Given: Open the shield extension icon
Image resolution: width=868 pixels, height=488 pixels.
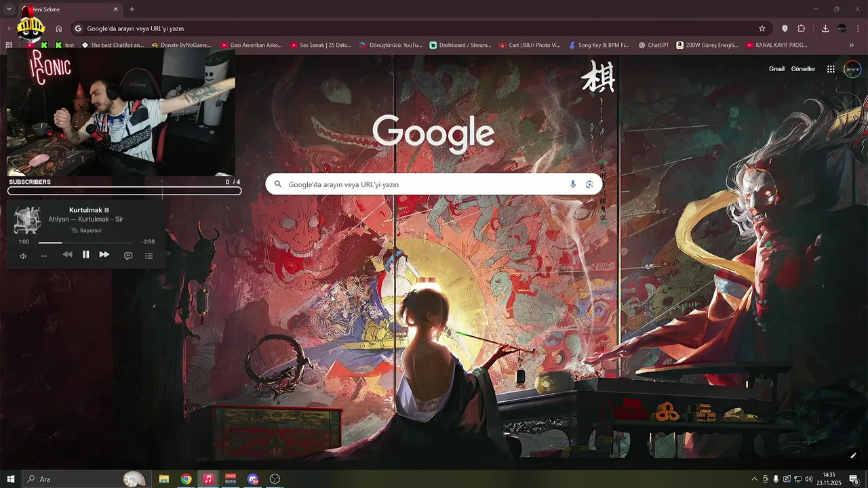Looking at the screenshot, I should click(x=785, y=28).
